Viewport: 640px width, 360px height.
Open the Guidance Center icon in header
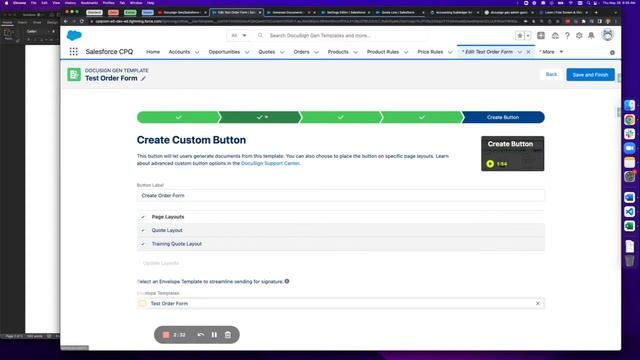(555, 36)
